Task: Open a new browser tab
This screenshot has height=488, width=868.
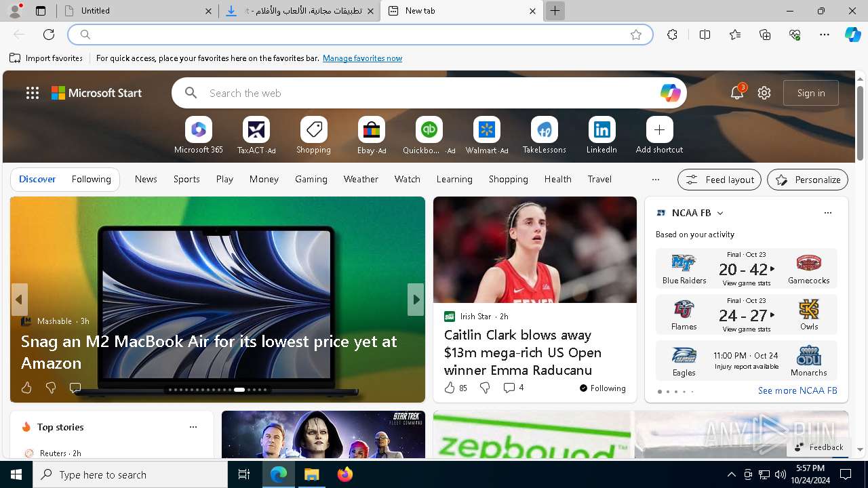Action: pos(555,11)
